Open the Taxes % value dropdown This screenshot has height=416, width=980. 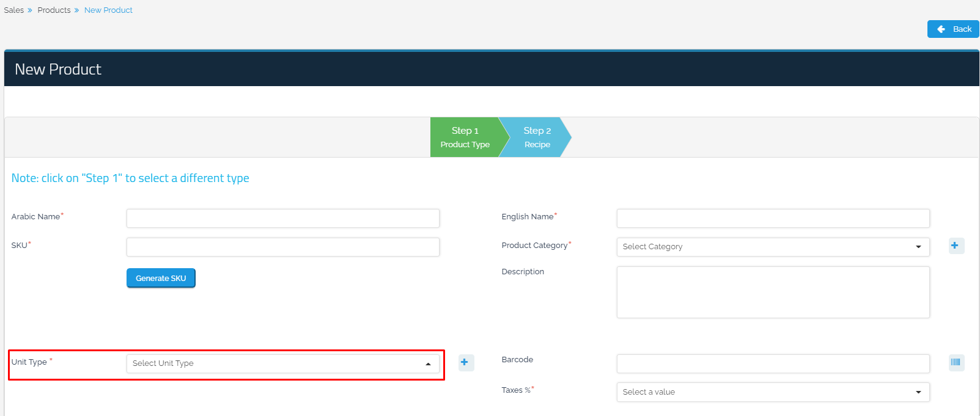coord(772,392)
